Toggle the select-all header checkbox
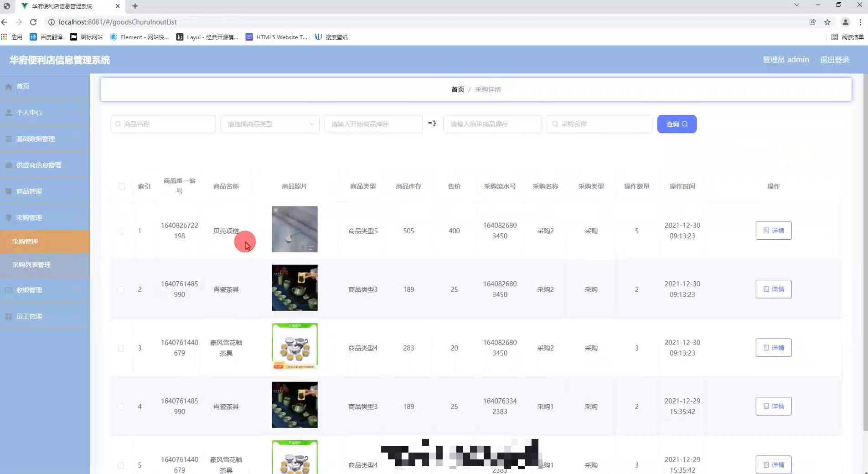Viewport: 868px width, 474px height. [122, 186]
